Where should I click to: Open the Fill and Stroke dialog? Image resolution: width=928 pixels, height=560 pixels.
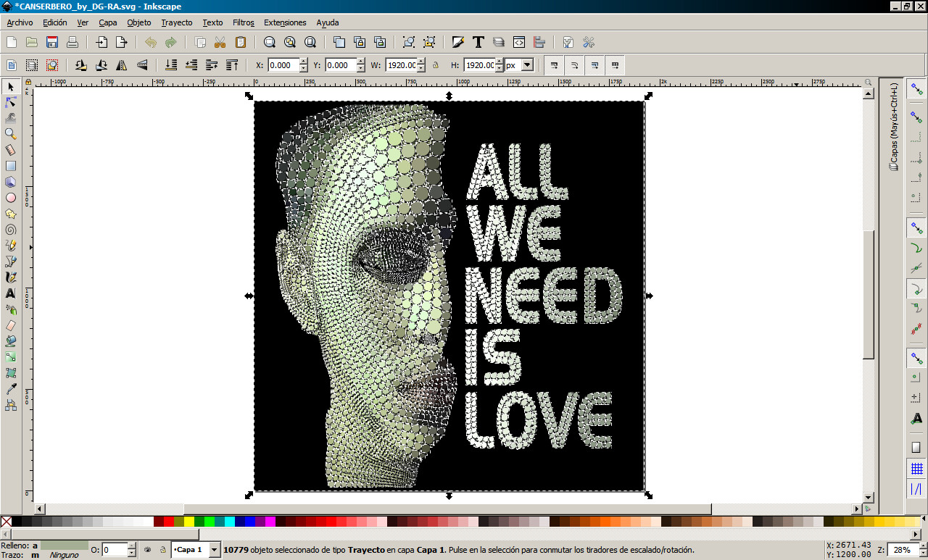click(x=459, y=42)
